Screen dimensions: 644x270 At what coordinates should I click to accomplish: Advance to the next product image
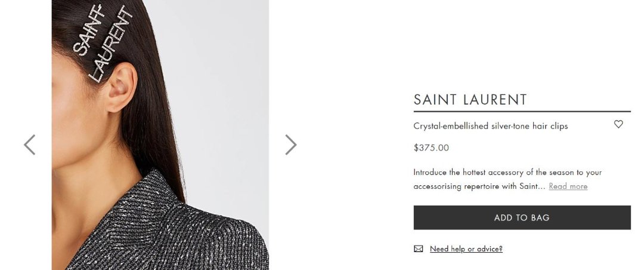click(290, 145)
